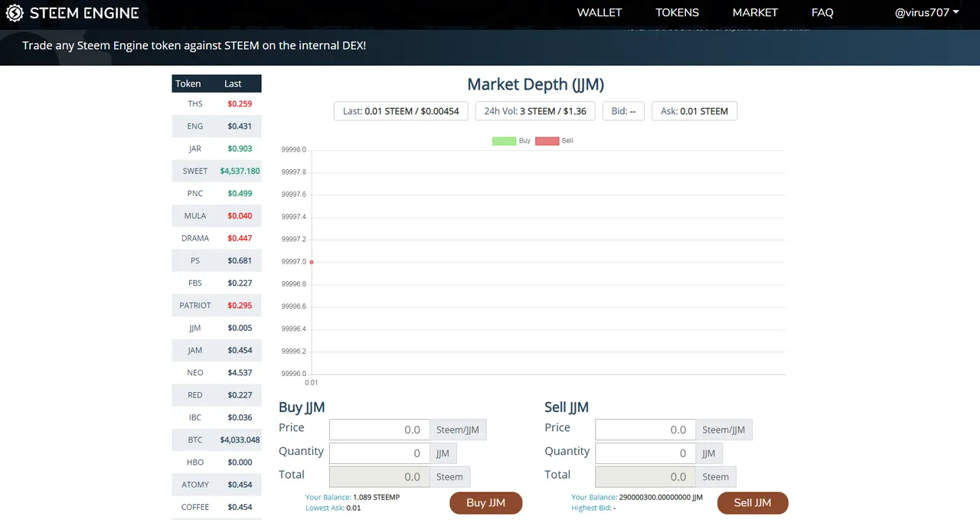Toggle the Sell series in chart legend
Screen dimensions: 980x520
pyautogui.click(x=554, y=141)
